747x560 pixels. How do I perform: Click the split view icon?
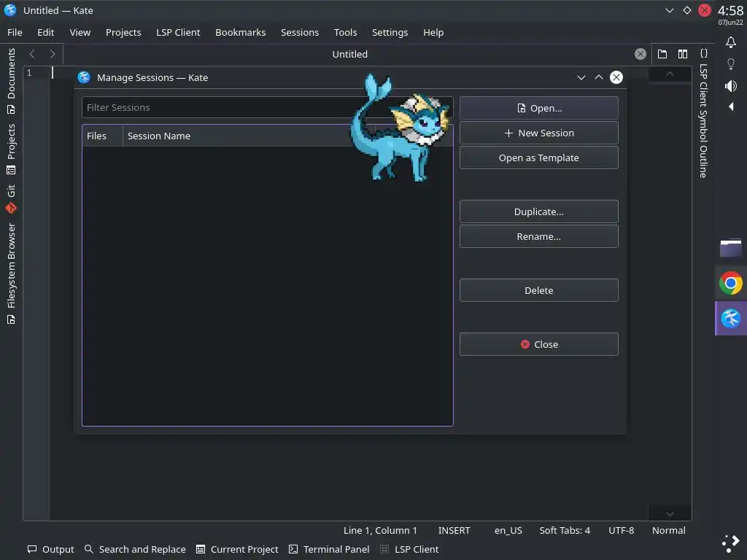(x=683, y=54)
